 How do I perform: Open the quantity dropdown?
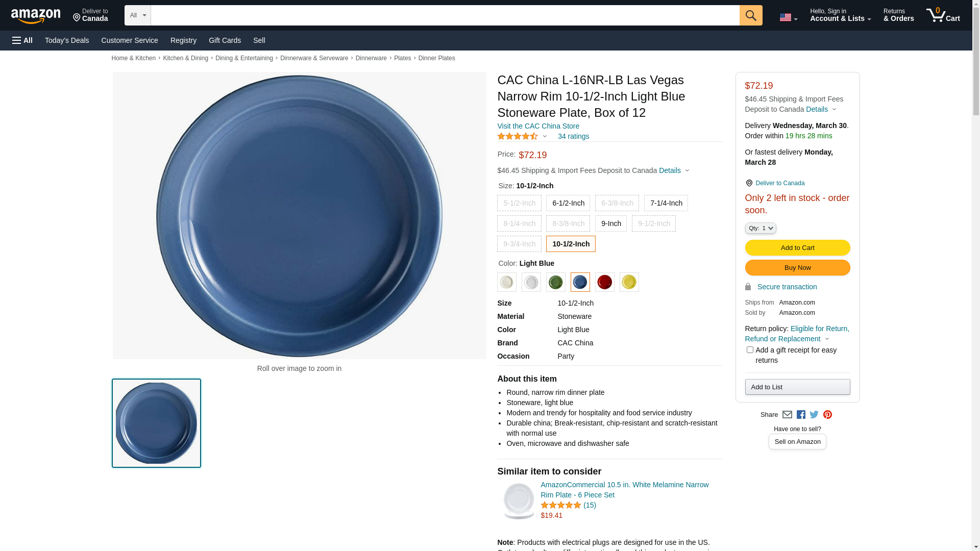point(761,228)
